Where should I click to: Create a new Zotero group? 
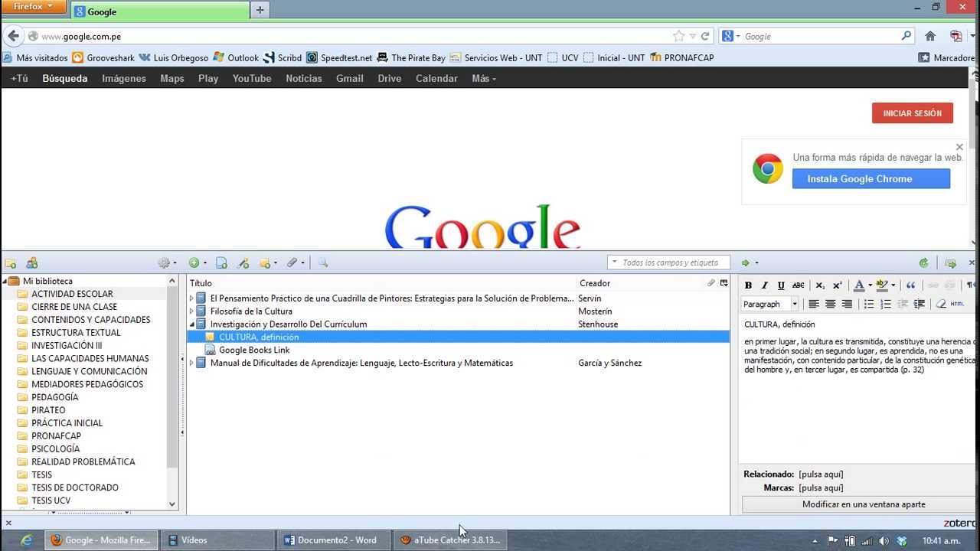[x=32, y=262]
